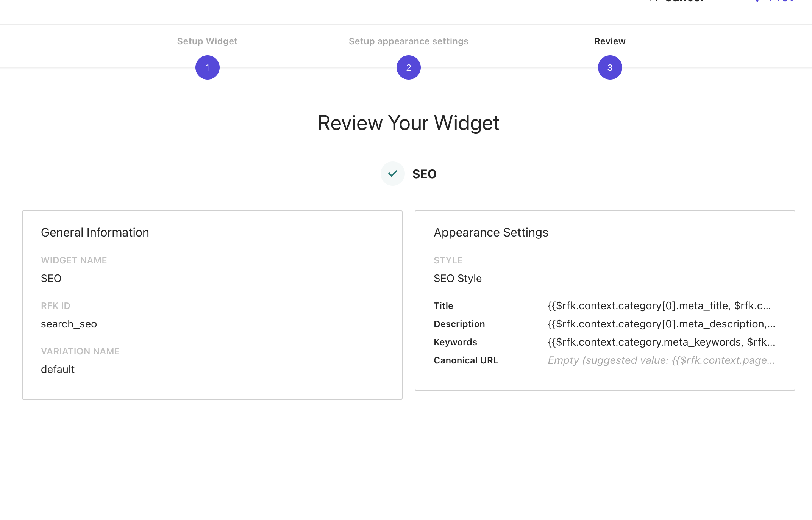Click the Keywords field label
The image size is (812, 520).
pos(455,342)
